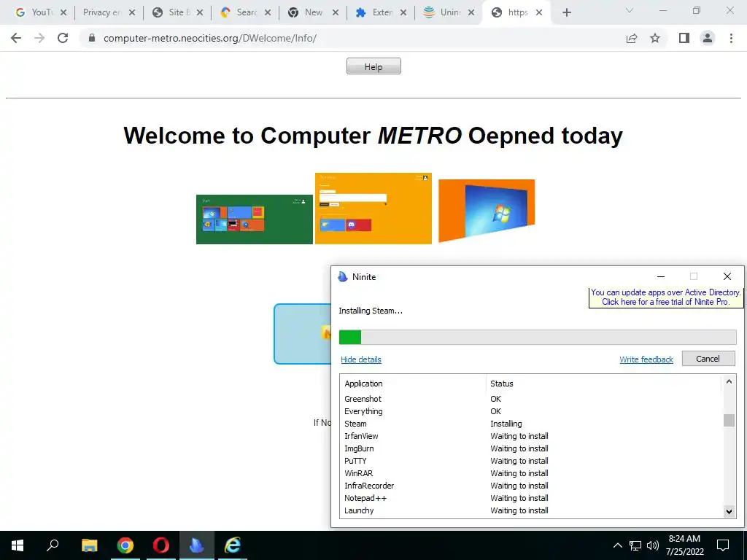Cancel the Ninite installation
This screenshot has width=747, height=560.
coord(708,359)
